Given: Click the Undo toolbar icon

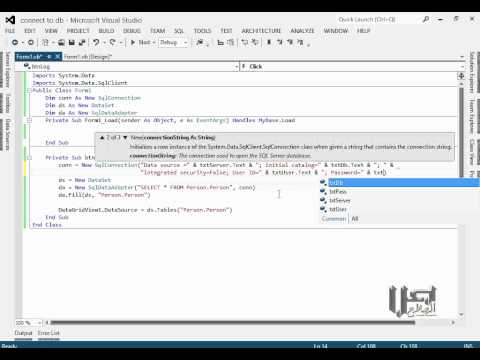Looking at the screenshot, I should [96, 42].
